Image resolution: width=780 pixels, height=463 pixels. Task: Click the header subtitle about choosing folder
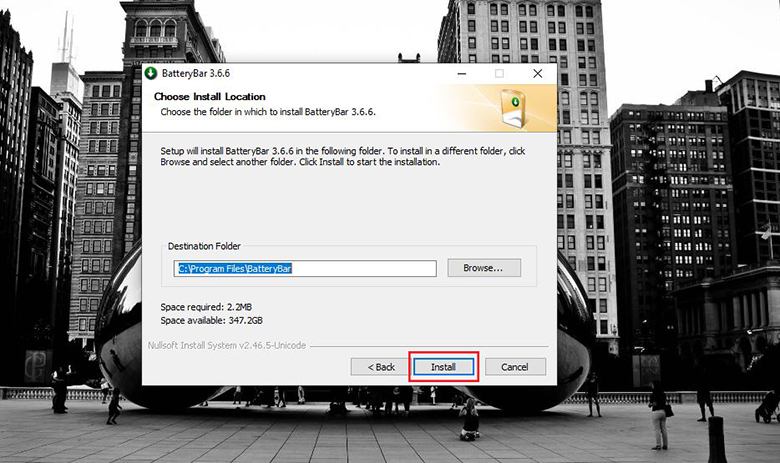268,111
